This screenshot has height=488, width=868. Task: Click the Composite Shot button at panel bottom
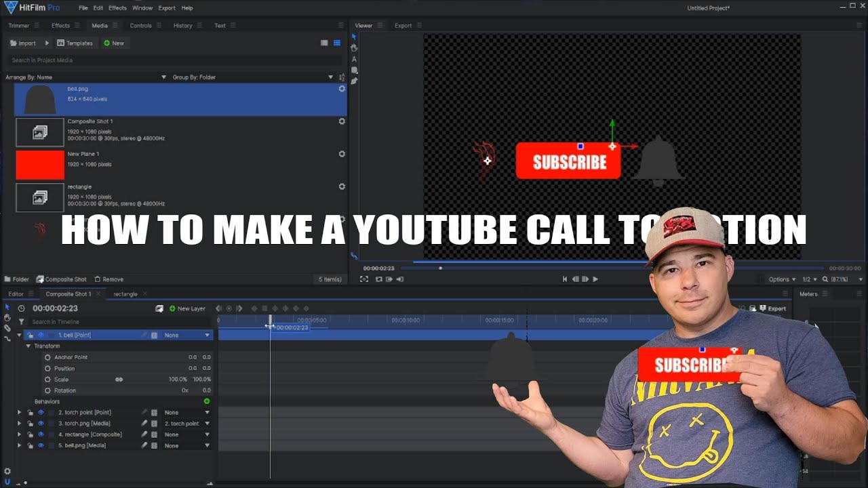click(62, 279)
